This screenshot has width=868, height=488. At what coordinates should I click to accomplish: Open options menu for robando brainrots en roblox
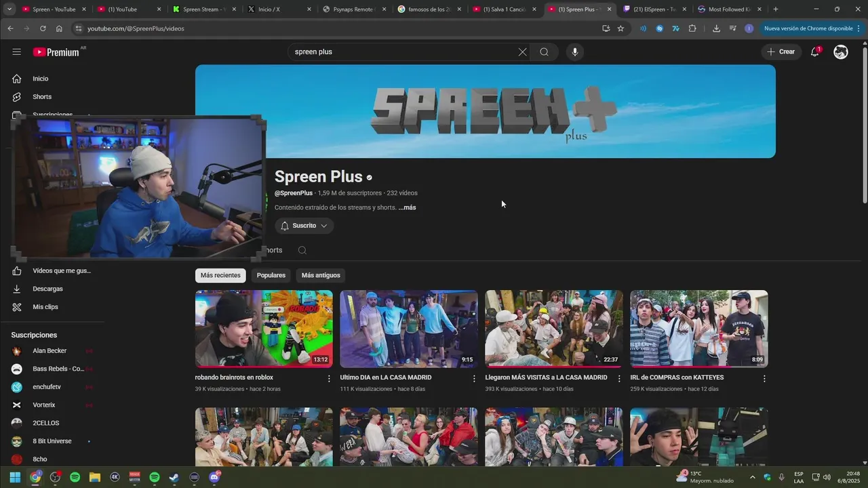click(329, 379)
